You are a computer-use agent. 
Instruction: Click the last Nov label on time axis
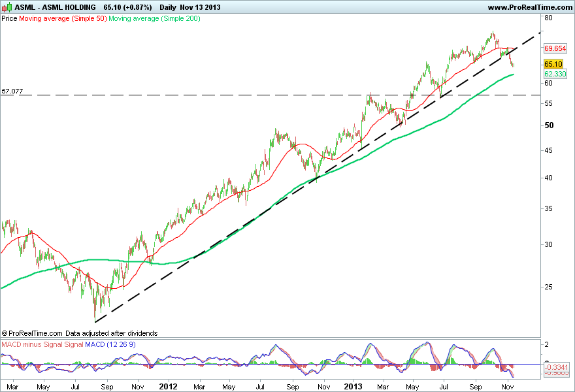pyautogui.click(x=507, y=387)
